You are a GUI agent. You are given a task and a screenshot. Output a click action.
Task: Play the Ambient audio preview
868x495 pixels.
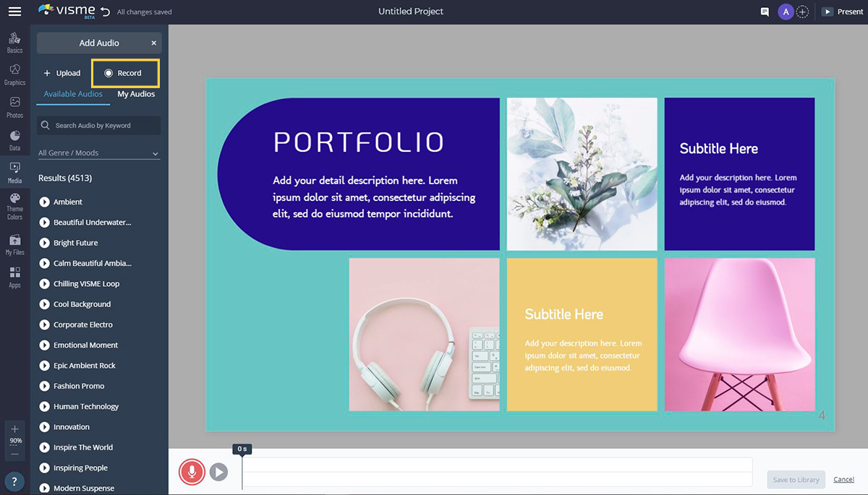click(x=45, y=202)
